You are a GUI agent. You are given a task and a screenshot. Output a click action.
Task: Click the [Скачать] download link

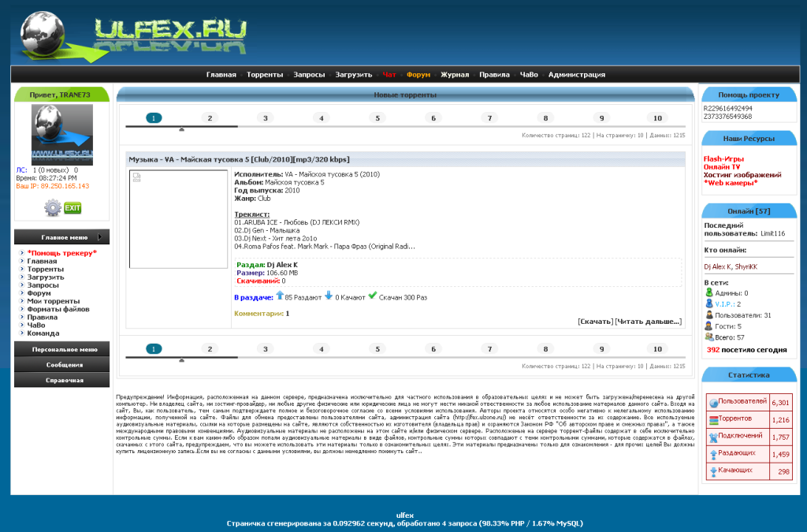click(x=595, y=322)
